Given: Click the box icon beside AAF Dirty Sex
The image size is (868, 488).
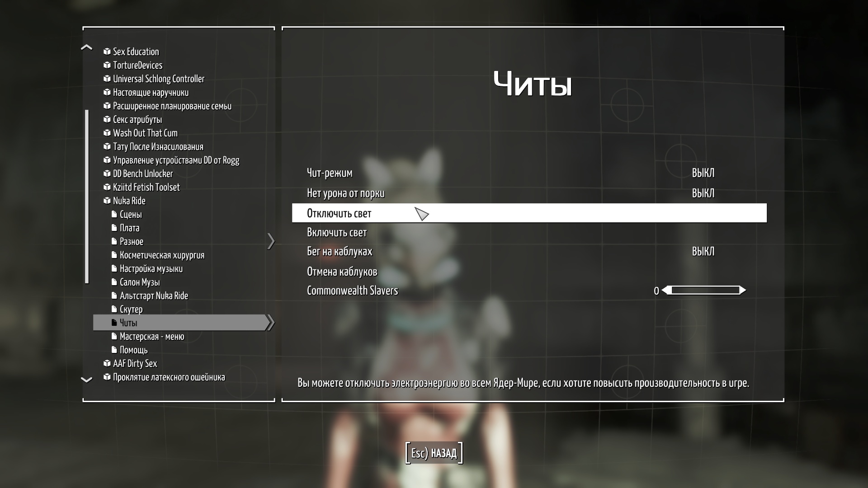Looking at the screenshot, I should coord(107,363).
